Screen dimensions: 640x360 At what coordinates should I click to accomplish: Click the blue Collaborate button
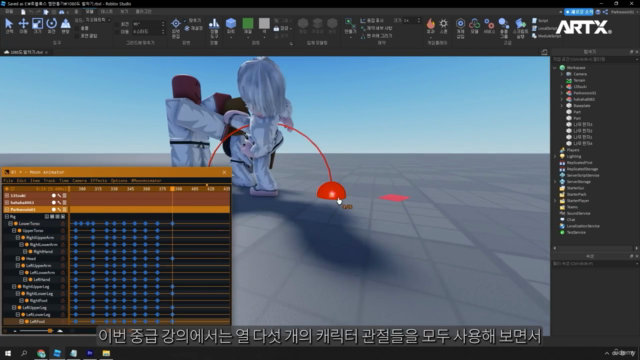579,12
